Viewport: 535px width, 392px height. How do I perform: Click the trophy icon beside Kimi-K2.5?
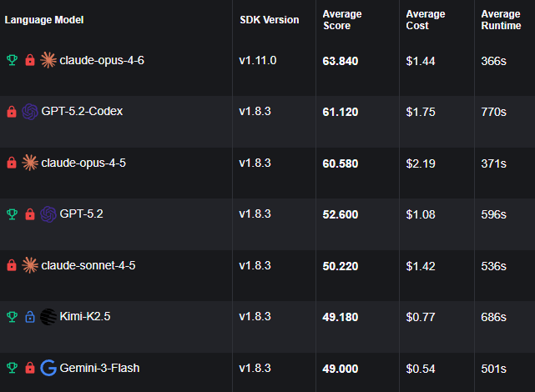click(12, 317)
